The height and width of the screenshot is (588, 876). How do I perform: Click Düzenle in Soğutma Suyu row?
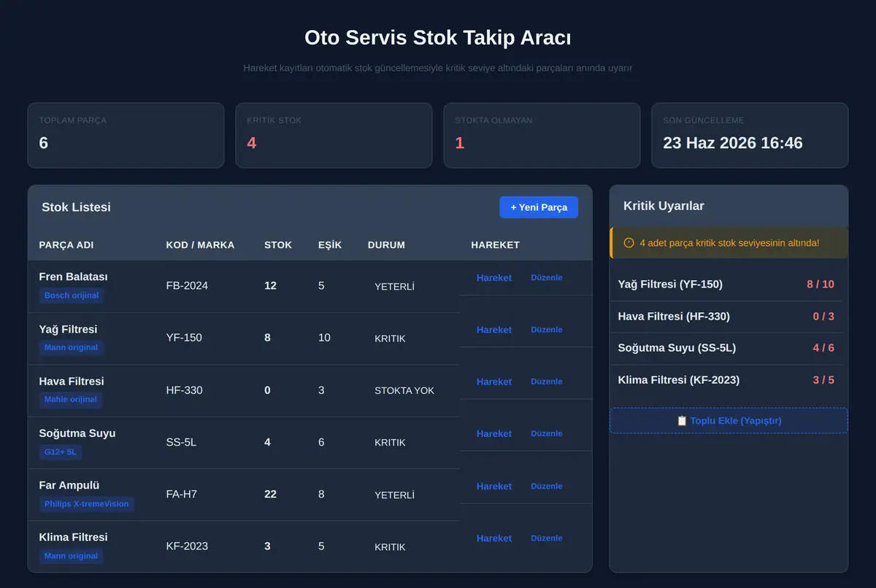tap(547, 433)
